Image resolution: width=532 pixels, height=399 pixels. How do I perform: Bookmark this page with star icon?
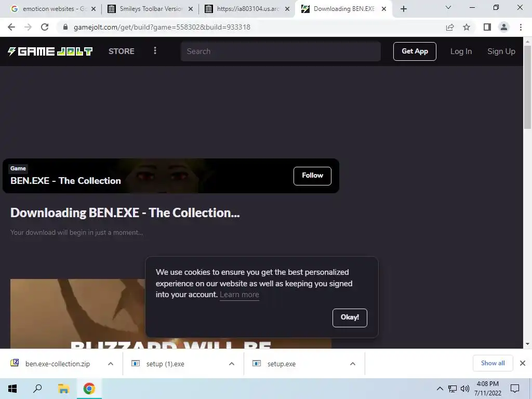tap(467, 27)
